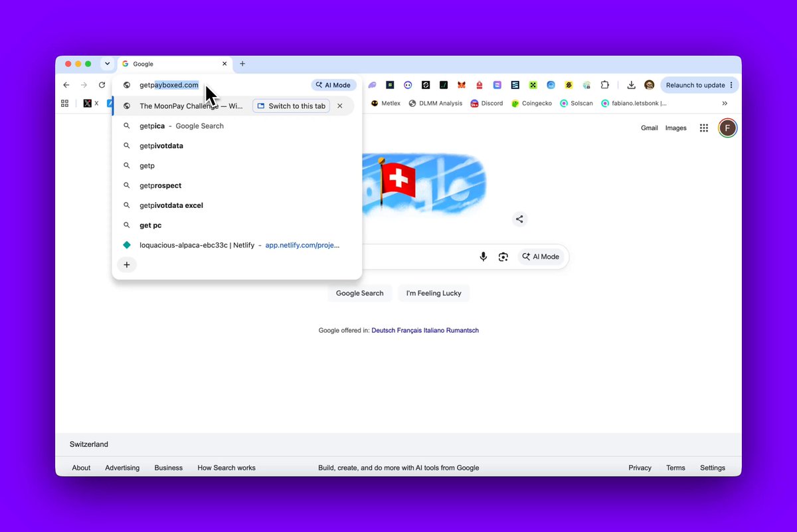Open the Extensions puzzle-piece menu
This screenshot has width=797, height=532.
(x=604, y=85)
